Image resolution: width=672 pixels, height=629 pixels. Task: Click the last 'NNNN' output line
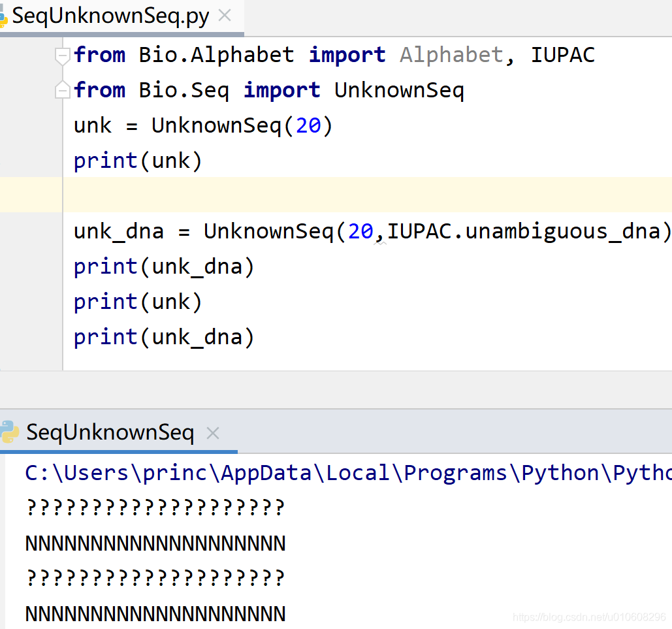[155, 613]
